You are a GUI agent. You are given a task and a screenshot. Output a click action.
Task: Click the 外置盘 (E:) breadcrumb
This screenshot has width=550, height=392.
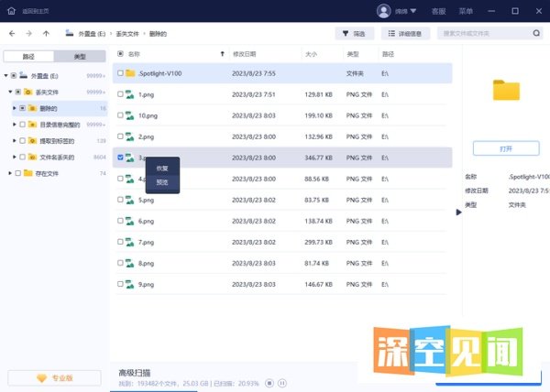tap(92, 34)
